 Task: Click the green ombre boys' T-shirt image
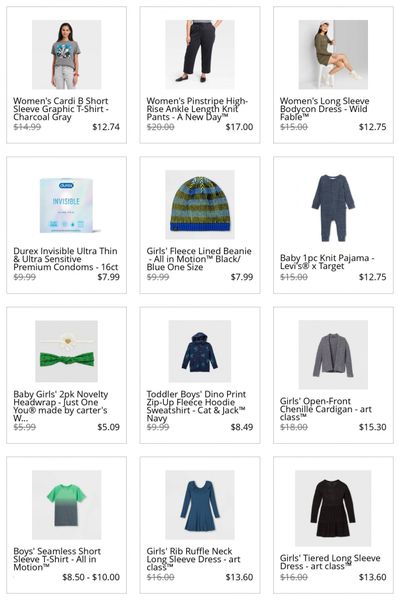pyautogui.click(x=67, y=505)
